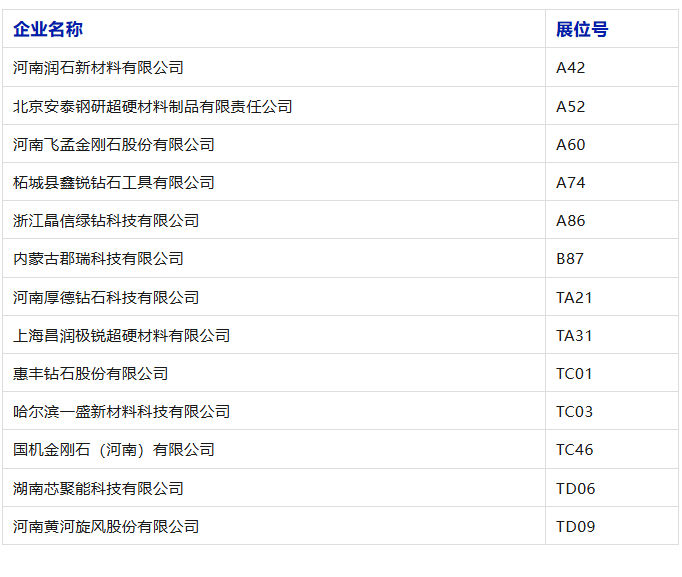Select booth number TA21
Viewport: 682px width, 577px height.
[x=574, y=297]
